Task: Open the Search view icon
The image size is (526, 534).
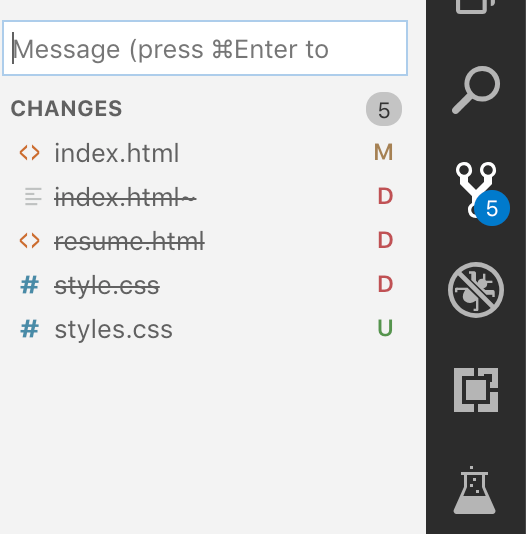Action: [x=476, y=90]
